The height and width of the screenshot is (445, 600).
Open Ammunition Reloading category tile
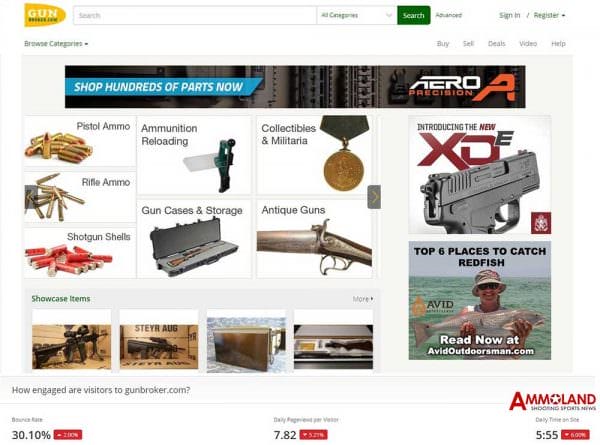194,155
